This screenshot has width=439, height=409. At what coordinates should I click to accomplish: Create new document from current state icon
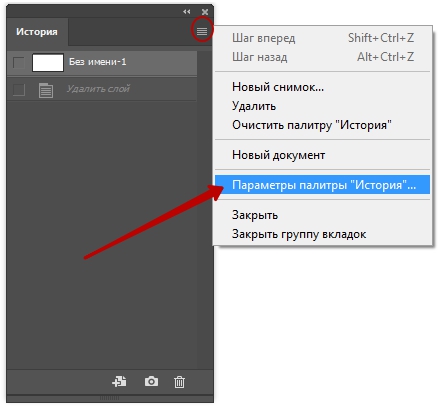coord(119,381)
